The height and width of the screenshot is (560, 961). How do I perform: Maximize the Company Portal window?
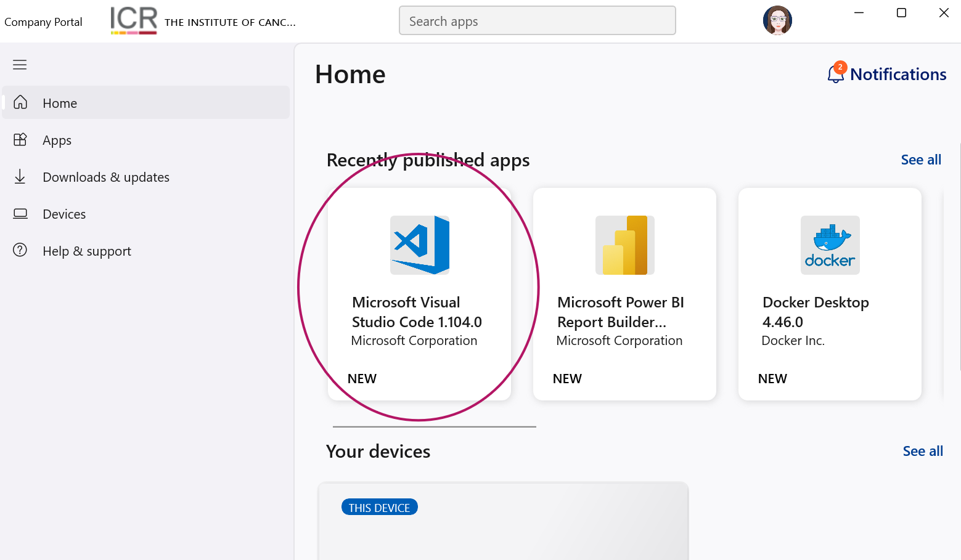(x=901, y=12)
